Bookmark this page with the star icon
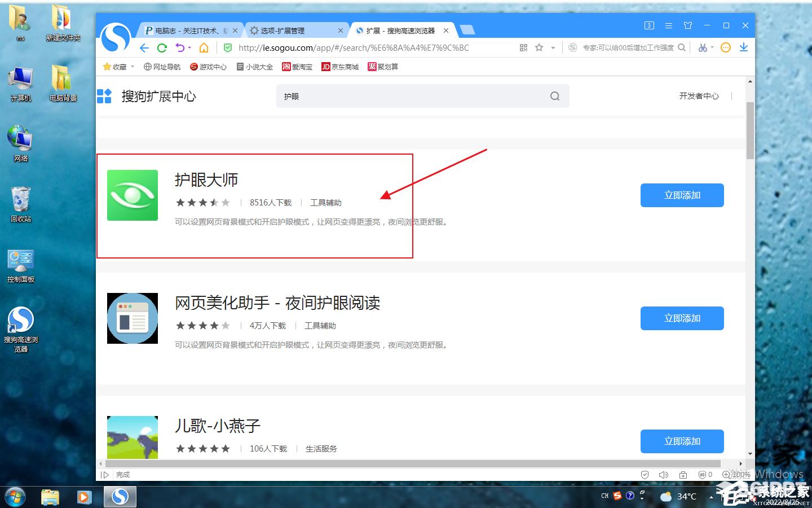 click(539, 48)
